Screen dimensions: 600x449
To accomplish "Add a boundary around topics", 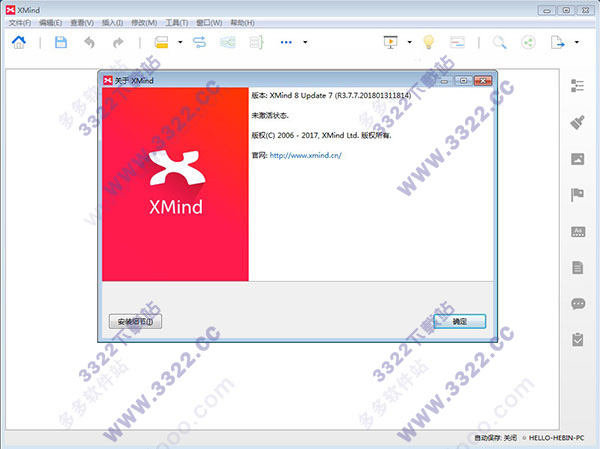I will click(x=228, y=42).
